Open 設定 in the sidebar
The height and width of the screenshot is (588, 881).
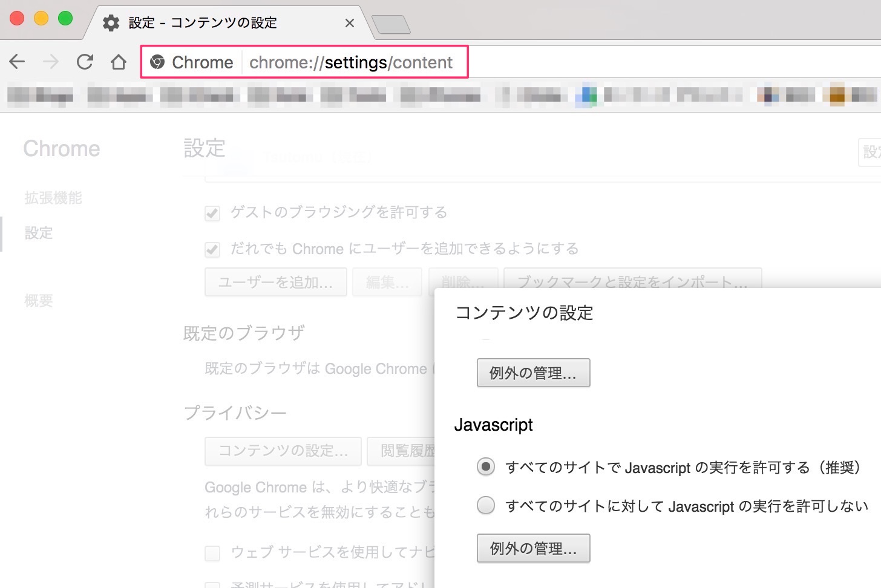pyautogui.click(x=39, y=233)
